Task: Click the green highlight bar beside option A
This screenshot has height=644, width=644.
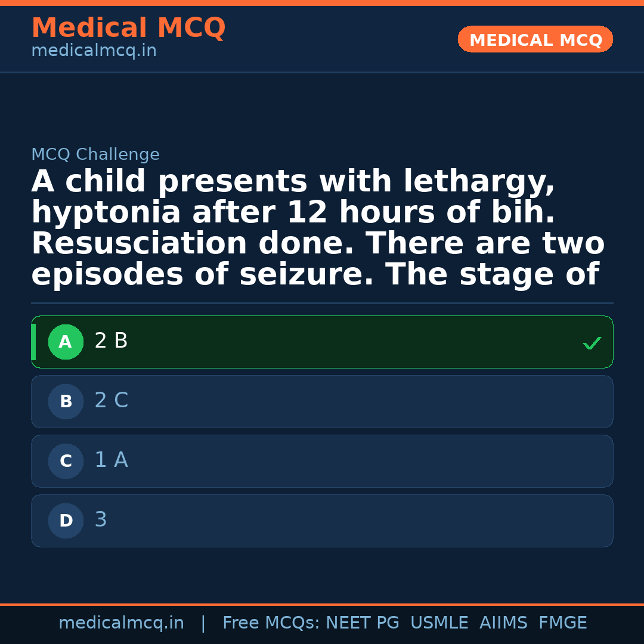Action: coord(33,342)
